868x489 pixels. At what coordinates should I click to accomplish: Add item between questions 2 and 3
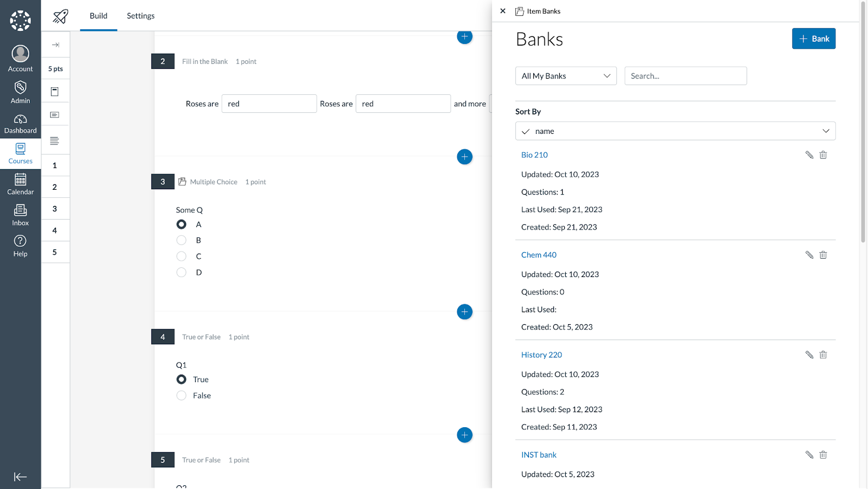click(x=464, y=157)
